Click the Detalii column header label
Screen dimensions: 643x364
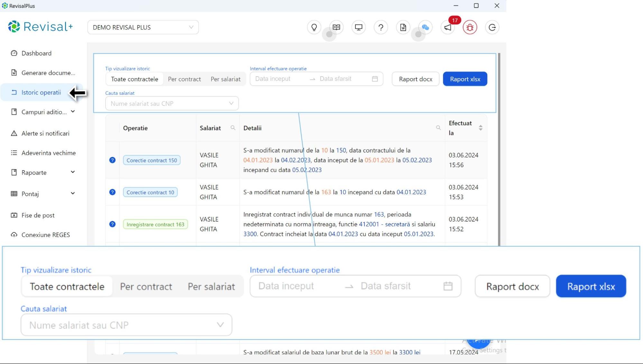253,128
